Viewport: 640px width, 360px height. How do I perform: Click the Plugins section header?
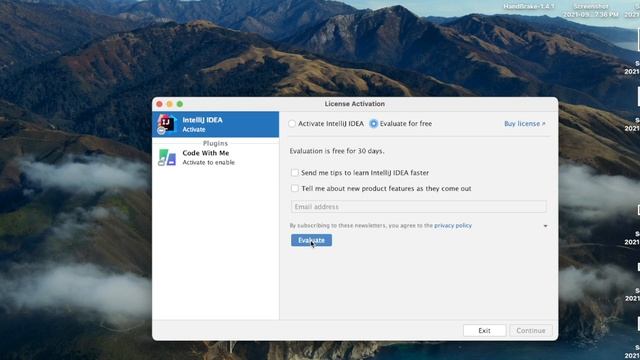pyautogui.click(x=215, y=143)
